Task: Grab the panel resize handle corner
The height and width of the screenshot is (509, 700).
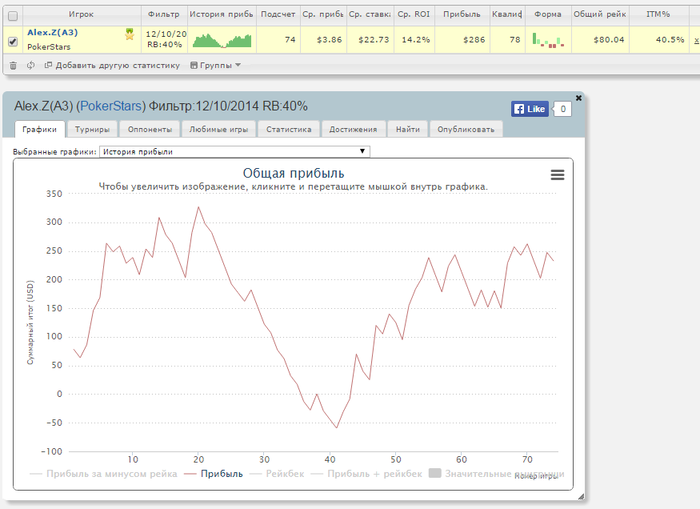Action: pyautogui.click(x=581, y=496)
